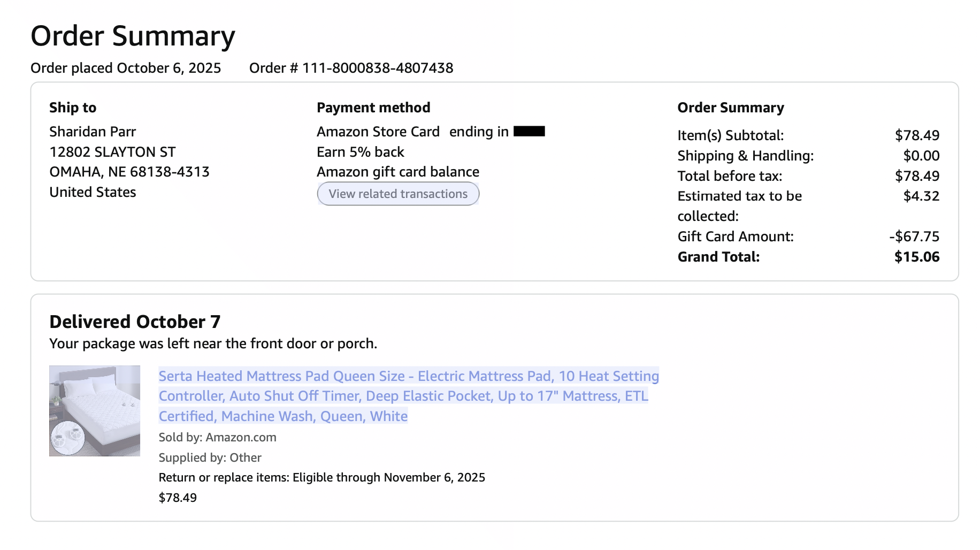980x550 pixels.
Task: Click the large Order Summary page heading
Action: coord(133,36)
